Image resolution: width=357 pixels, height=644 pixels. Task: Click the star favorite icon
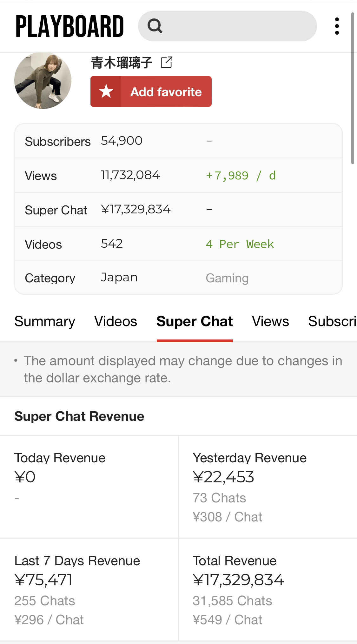106,91
